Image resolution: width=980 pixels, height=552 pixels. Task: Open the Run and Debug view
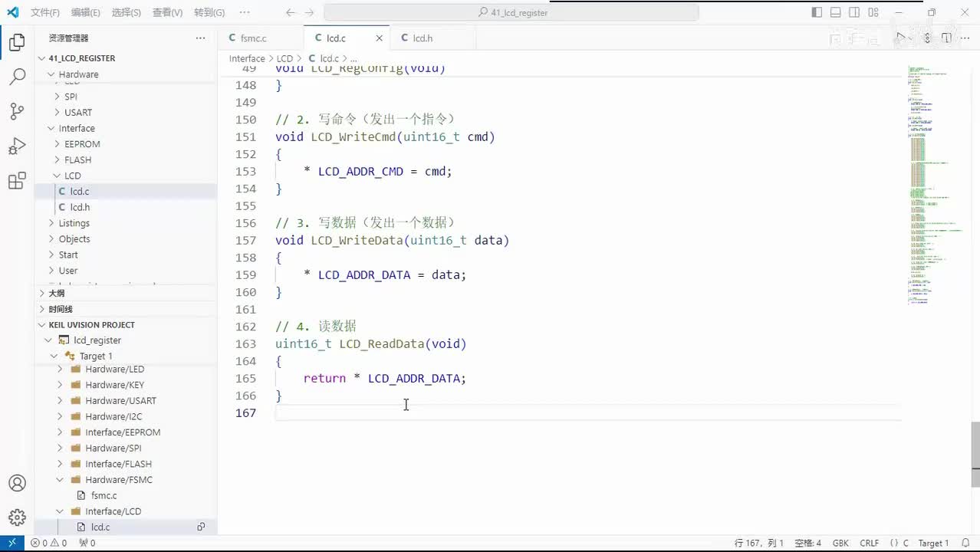click(x=17, y=146)
